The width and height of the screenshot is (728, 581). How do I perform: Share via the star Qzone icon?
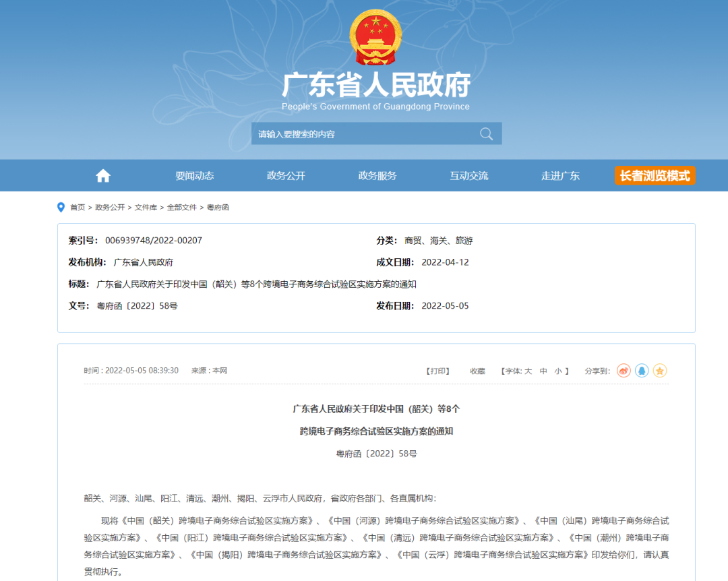[660, 371]
